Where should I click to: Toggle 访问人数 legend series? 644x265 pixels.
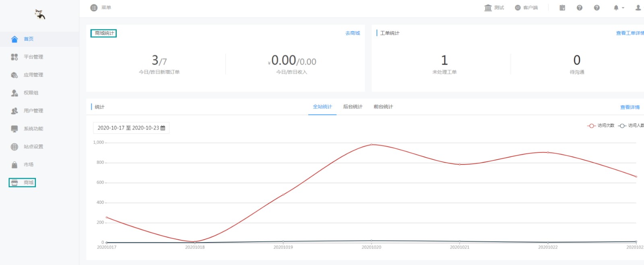[631, 126]
